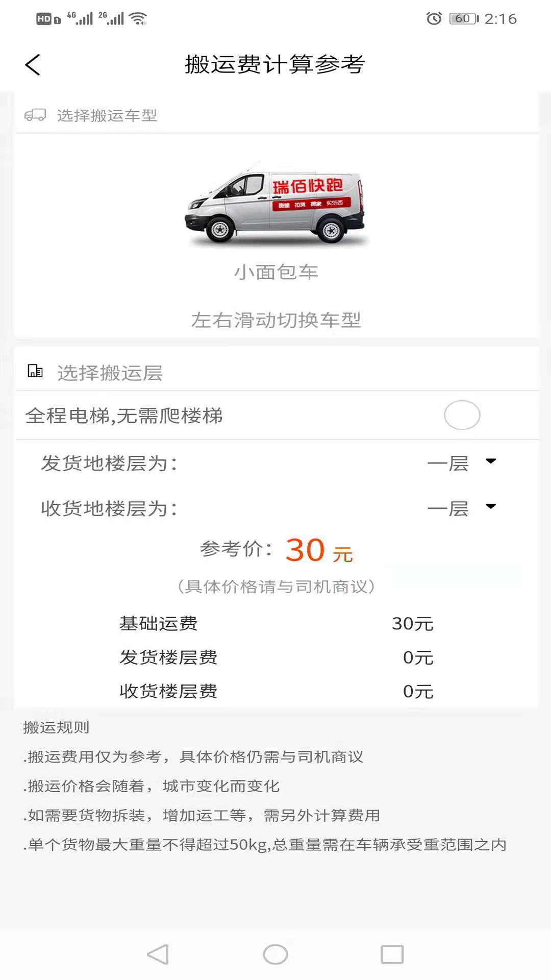Screen dimensions: 551x980
Task: Tap the 选择搬运车型 section header
Action: click(x=107, y=115)
